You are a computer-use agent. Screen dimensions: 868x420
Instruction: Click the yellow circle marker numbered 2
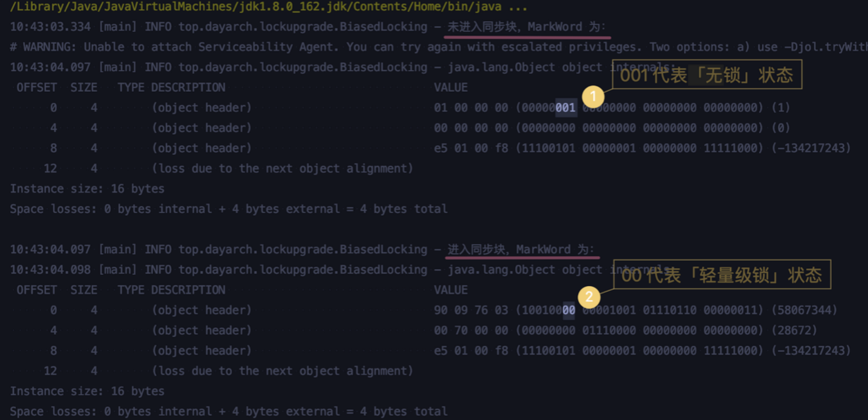click(x=589, y=297)
